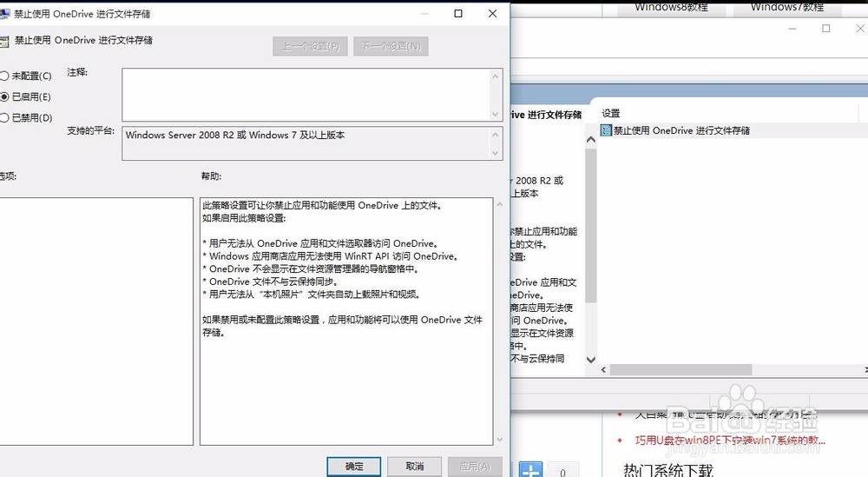Screen dimensions: 868x477
Task: Click the 确定 button
Action: tap(354, 467)
